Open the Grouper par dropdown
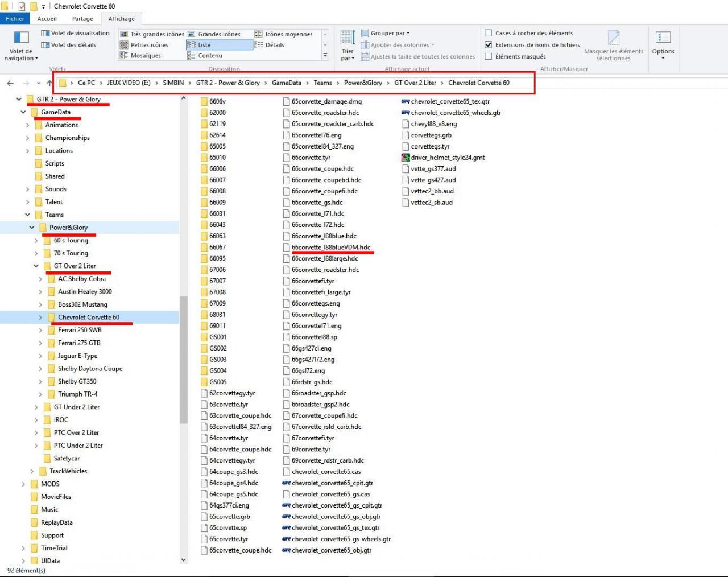728x577 pixels. 385,33
